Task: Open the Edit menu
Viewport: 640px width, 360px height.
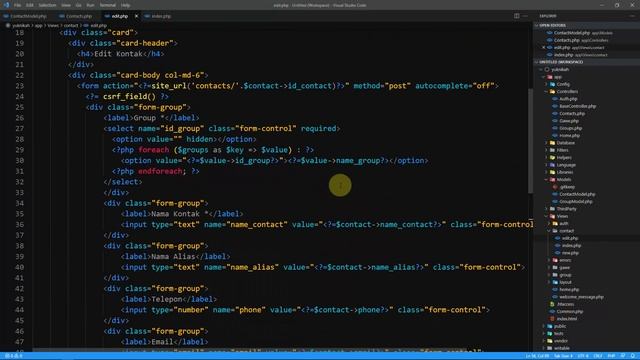Action: tap(29, 5)
